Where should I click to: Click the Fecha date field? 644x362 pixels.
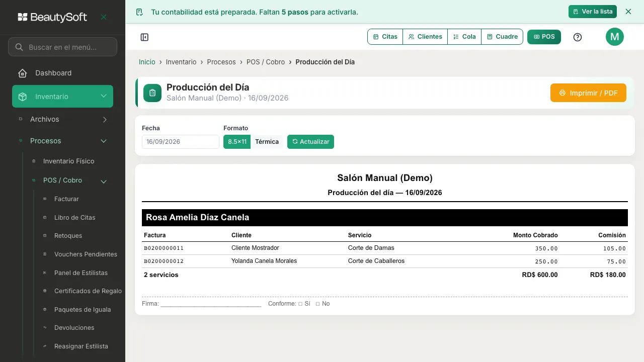pyautogui.click(x=181, y=142)
